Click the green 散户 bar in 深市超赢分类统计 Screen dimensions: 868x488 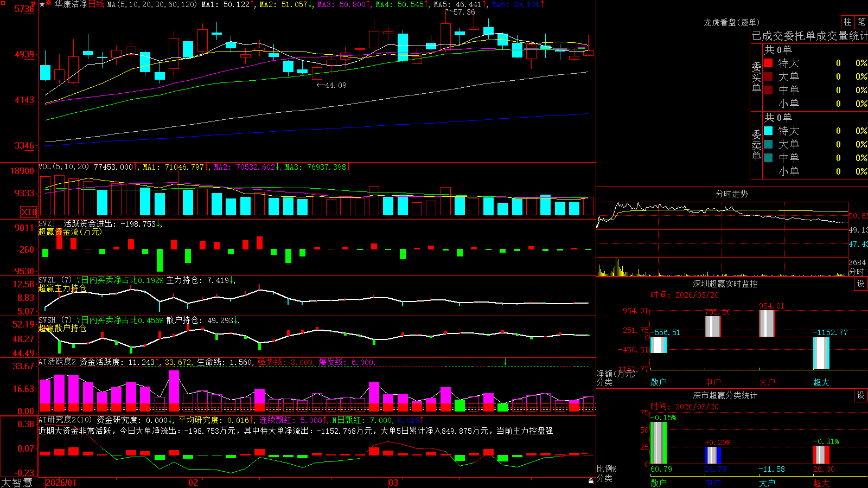click(658, 442)
